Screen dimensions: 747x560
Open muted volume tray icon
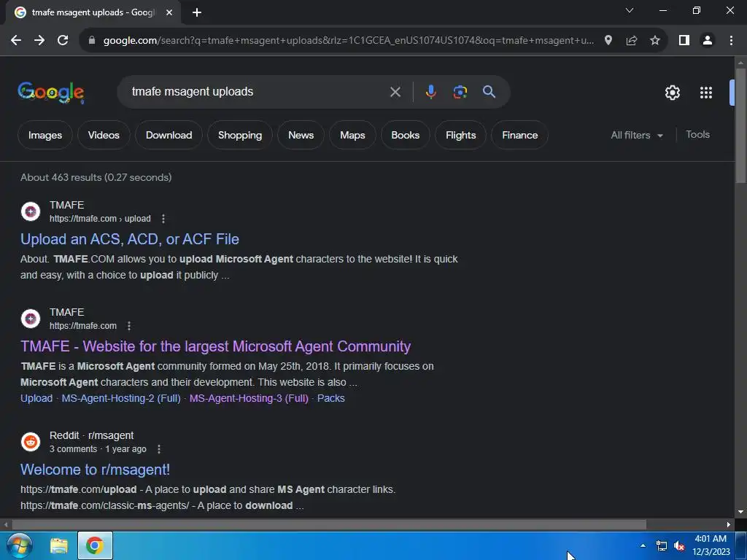tap(679, 545)
